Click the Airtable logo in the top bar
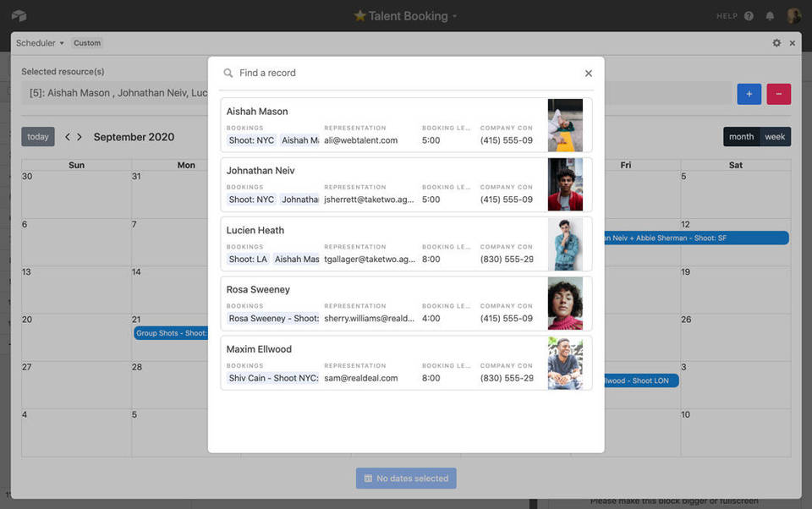 coord(18,15)
